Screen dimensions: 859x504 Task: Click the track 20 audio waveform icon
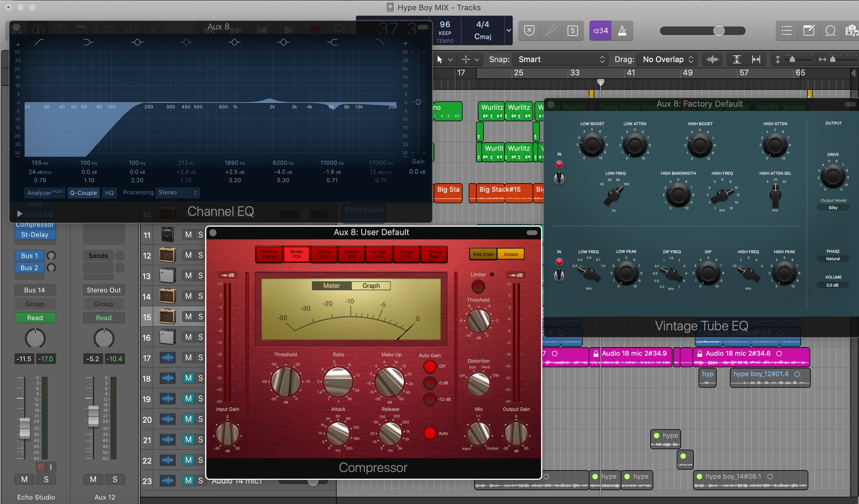click(x=167, y=419)
